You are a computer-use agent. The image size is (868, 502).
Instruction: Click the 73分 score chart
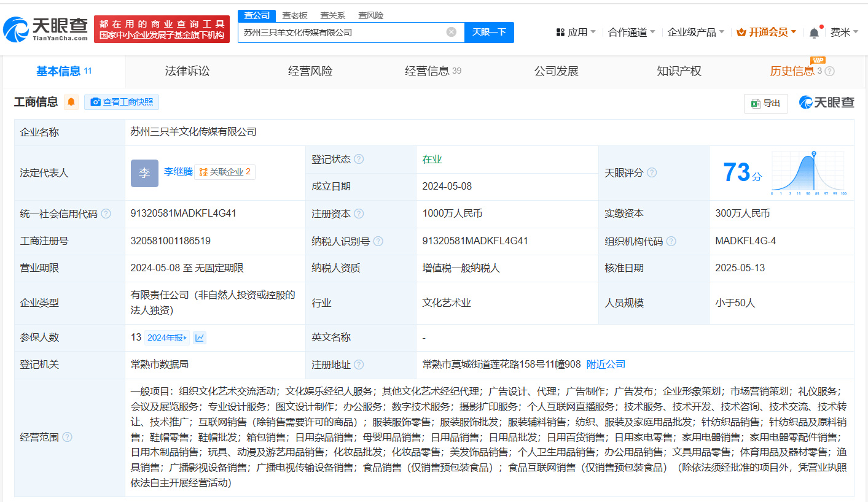809,172
